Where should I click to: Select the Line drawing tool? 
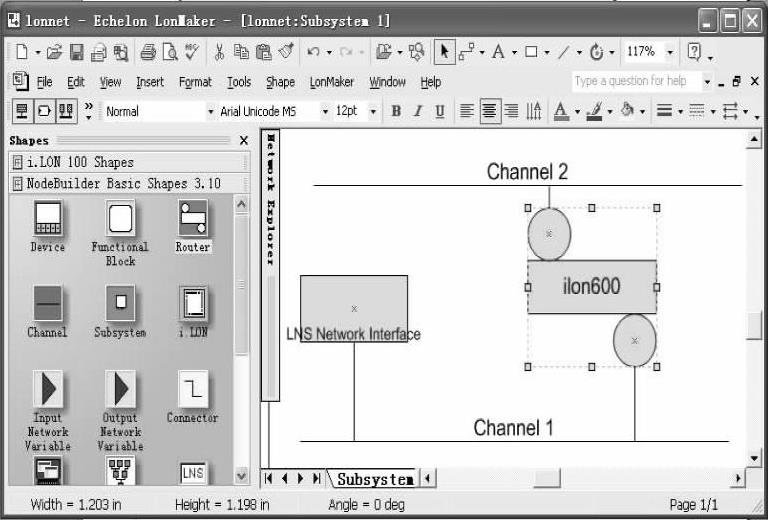pos(564,51)
